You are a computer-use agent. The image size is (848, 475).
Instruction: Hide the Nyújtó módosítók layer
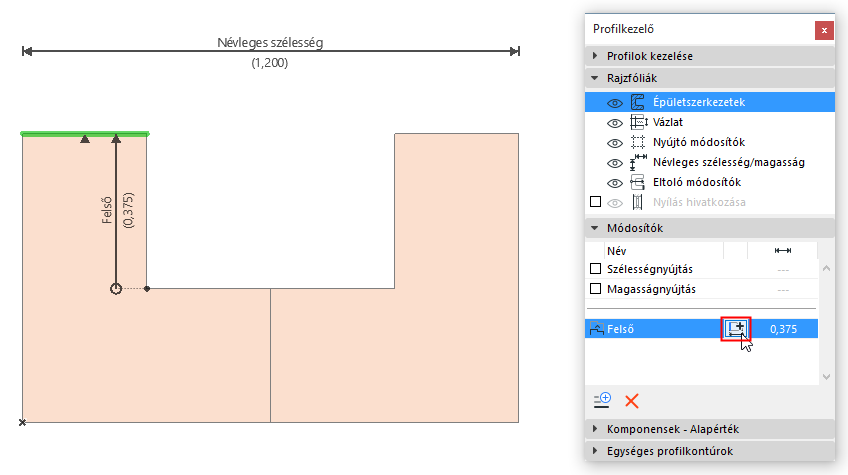coord(614,143)
